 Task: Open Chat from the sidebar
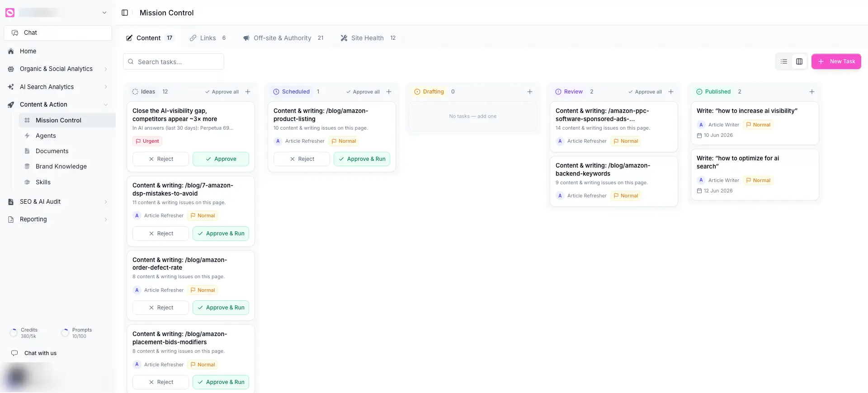(x=58, y=33)
